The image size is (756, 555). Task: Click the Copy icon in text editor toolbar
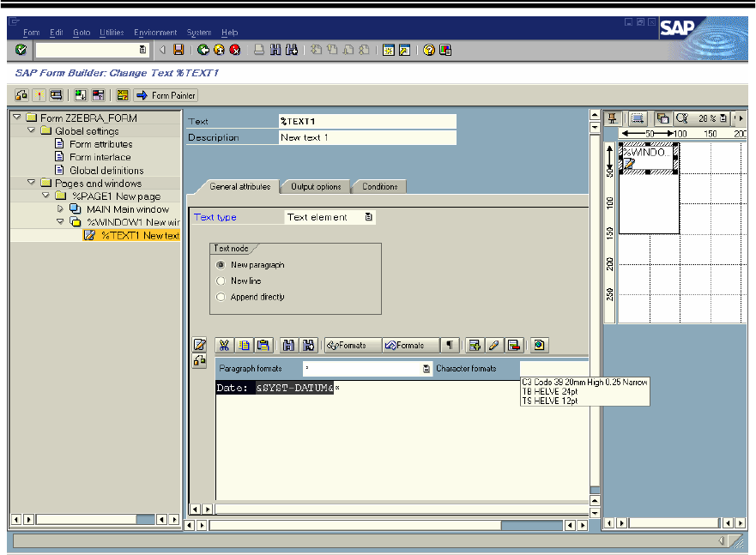point(244,345)
